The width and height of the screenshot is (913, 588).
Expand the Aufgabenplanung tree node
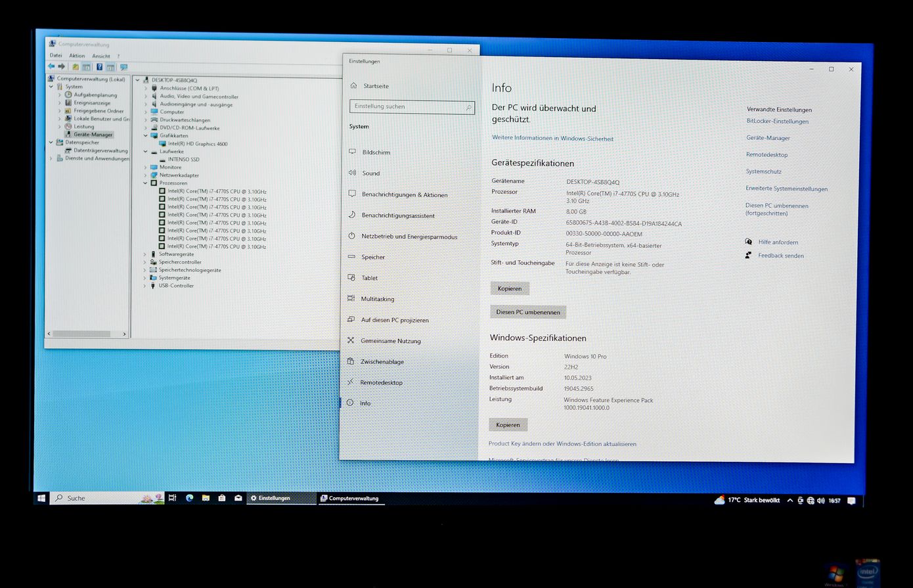coord(60,95)
